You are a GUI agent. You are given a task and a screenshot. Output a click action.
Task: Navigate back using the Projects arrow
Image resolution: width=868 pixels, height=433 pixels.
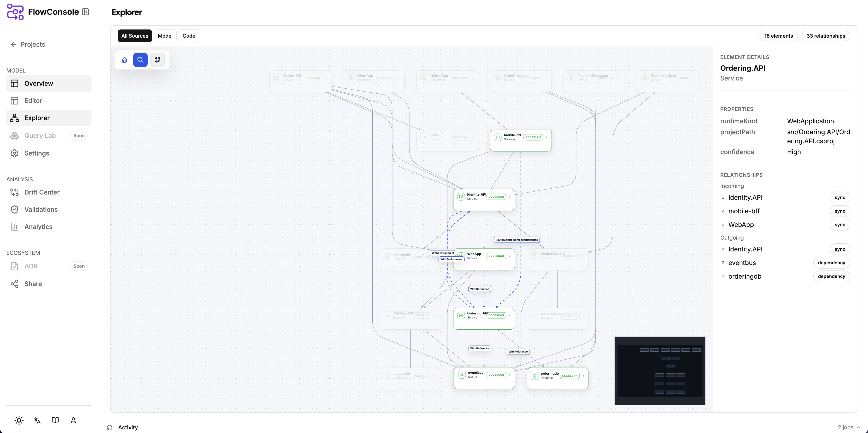click(x=14, y=44)
